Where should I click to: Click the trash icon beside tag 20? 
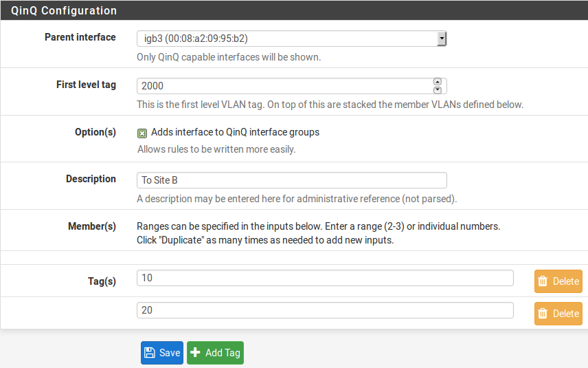point(543,314)
